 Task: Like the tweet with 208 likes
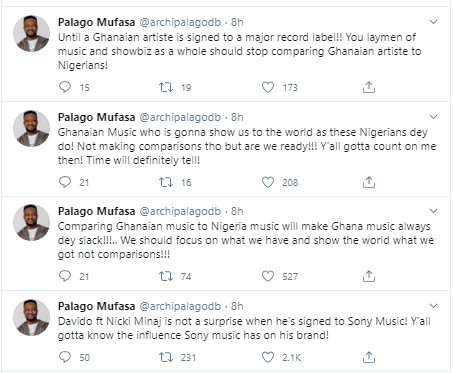coord(268,182)
